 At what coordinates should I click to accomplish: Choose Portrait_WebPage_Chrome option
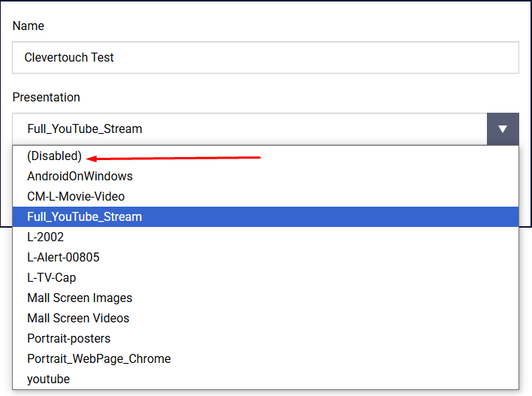(98, 359)
